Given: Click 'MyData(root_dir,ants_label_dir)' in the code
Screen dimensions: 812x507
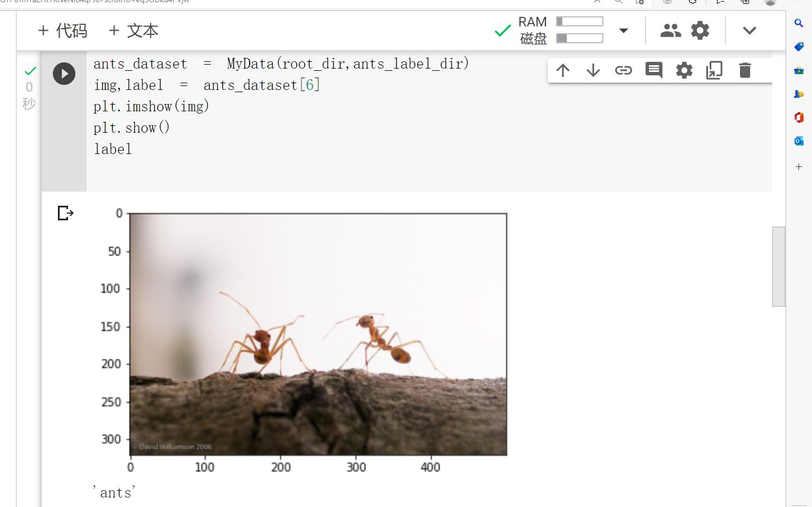Looking at the screenshot, I should click(348, 64).
